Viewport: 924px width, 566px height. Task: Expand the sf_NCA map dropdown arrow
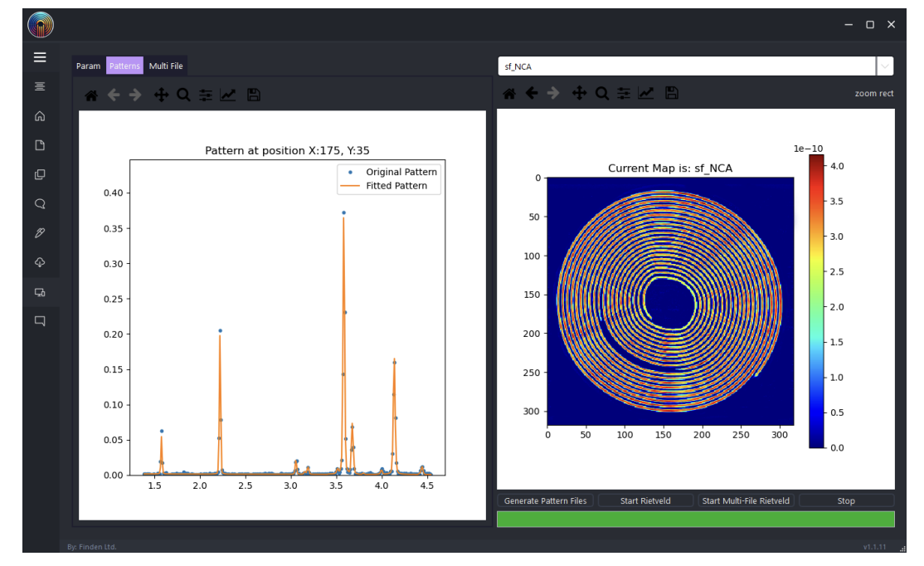click(885, 66)
